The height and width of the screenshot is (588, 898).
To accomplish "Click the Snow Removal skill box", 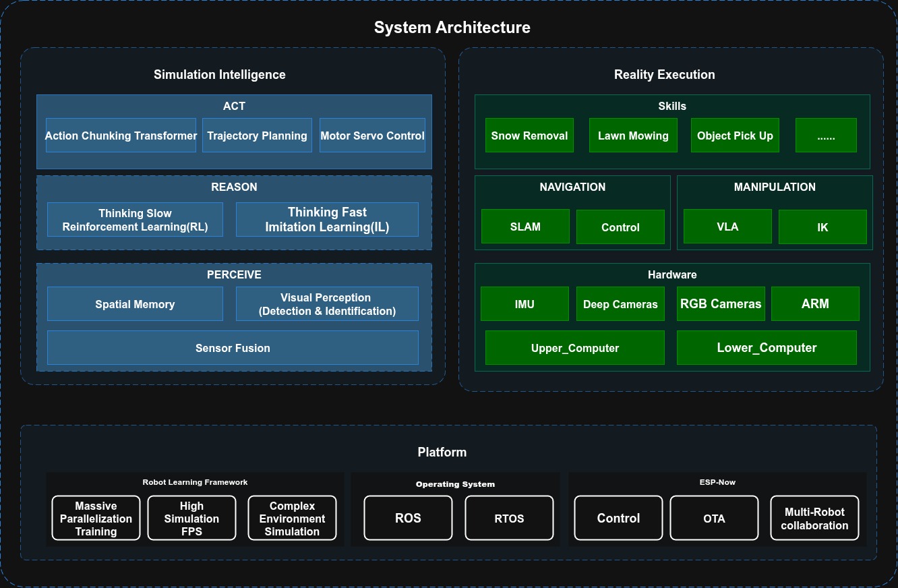I will (529, 136).
